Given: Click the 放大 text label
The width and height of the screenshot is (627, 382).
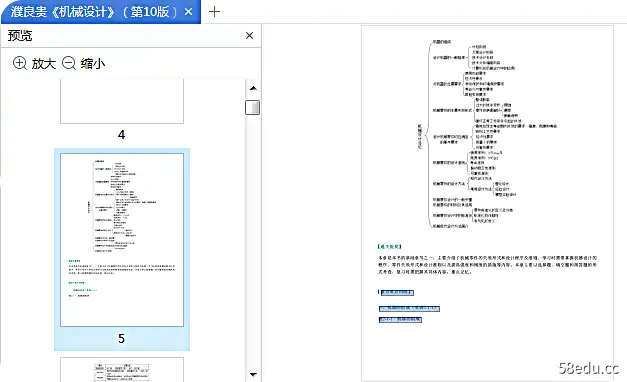Looking at the screenshot, I should 44,63.
